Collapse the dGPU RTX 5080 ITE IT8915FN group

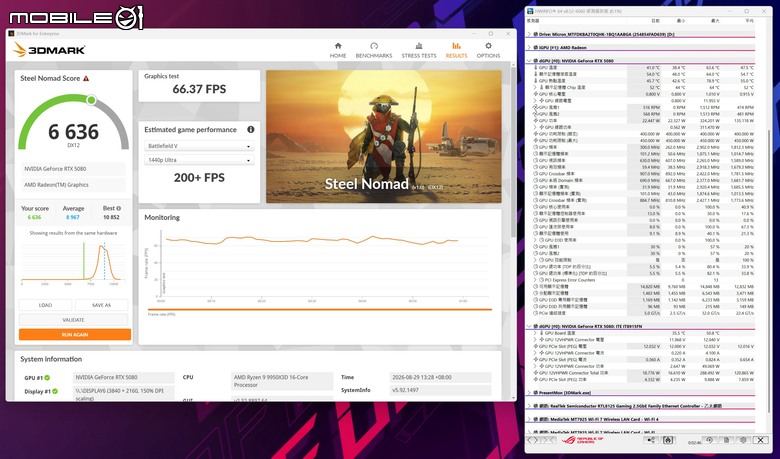[x=529, y=326]
